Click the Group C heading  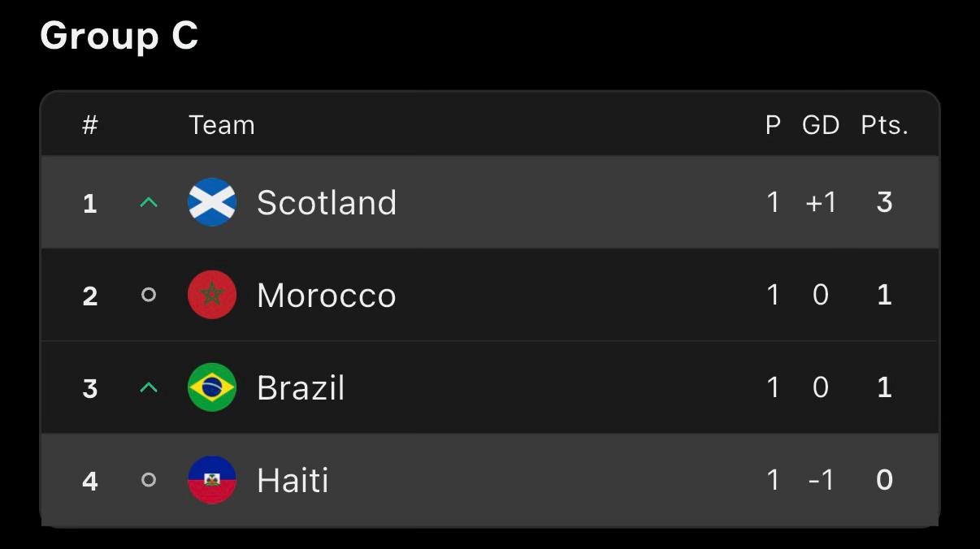click(119, 36)
